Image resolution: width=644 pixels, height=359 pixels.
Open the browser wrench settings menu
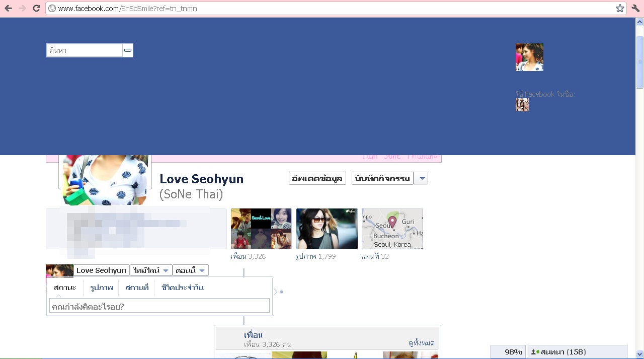tap(635, 8)
